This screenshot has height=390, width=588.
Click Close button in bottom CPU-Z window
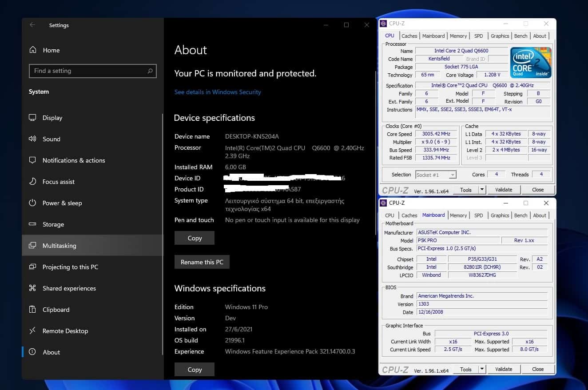coord(538,369)
